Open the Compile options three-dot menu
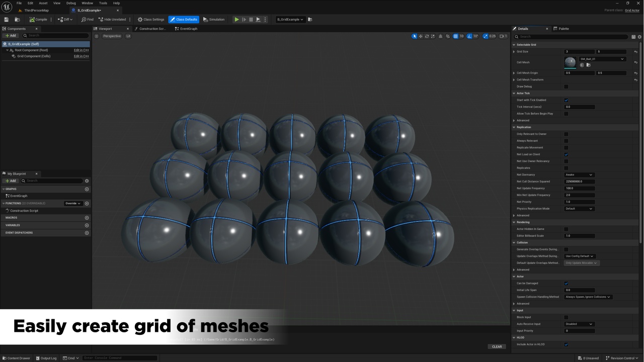The width and height of the screenshot is (644, 362). coord(51,20)
